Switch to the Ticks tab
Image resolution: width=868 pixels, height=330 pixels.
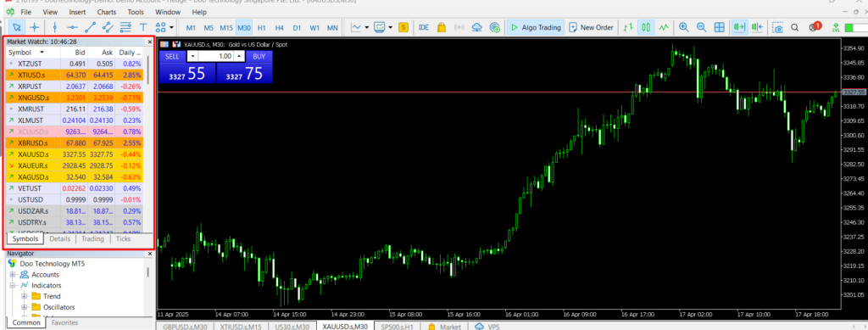[x=124, y=238]
